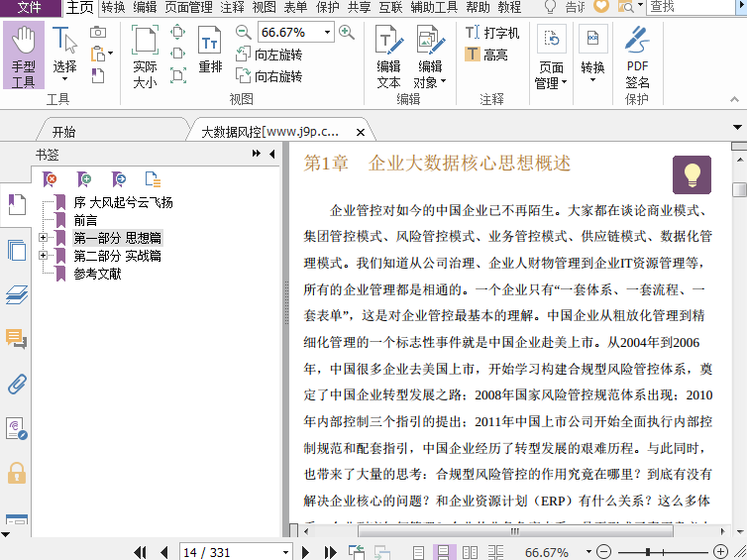The width and height of the screenshot is (747, 560).
Task: Go to bookmark 序 大风起兮云飞扬
Action: [x=123, y=202]
